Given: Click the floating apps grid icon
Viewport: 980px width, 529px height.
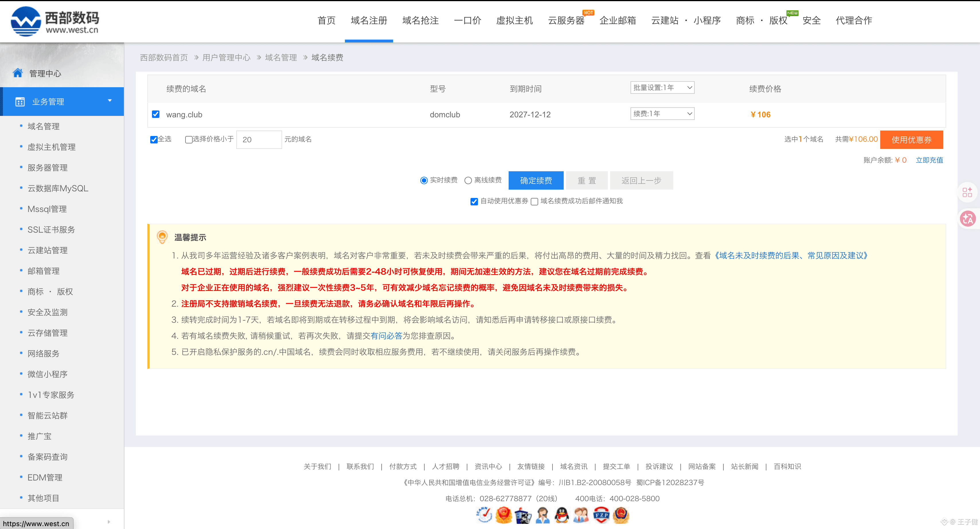Looking at the screenshot, I should pos(967,192).
